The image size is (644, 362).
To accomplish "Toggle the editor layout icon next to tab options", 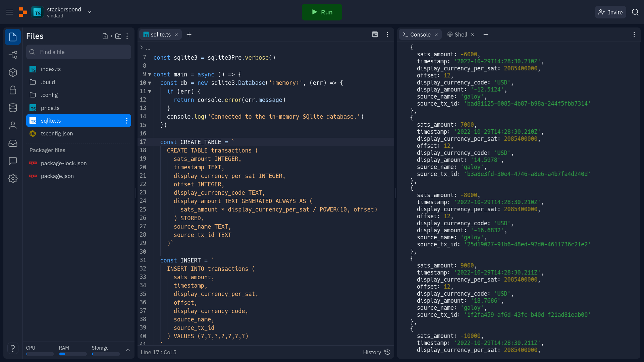I will click(375, 35).
